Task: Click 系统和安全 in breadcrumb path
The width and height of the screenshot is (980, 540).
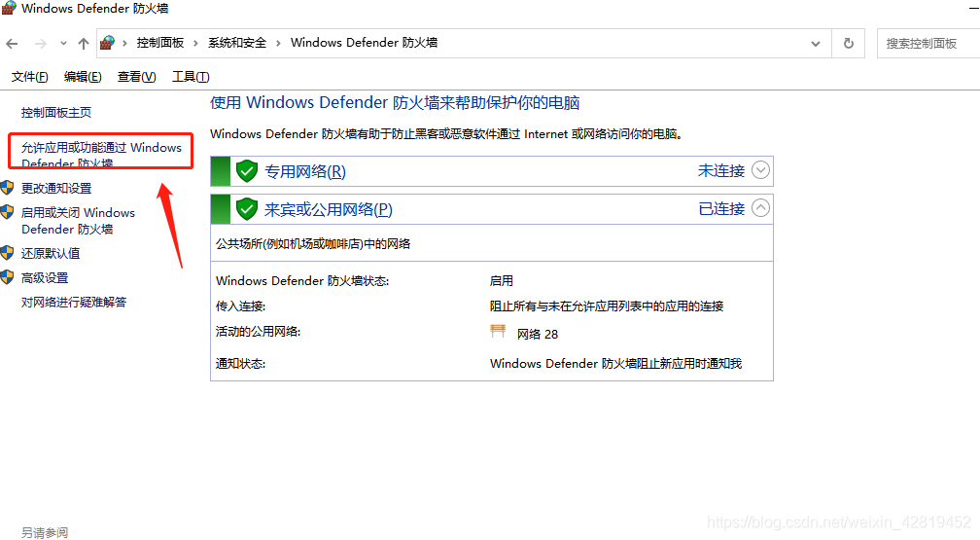Action: coord(237,43)
